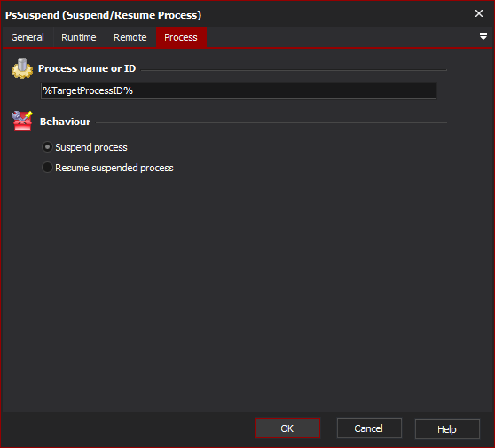Select the Suspend process radio button
The height and width of the screenshot is (448, 495).
47,147
